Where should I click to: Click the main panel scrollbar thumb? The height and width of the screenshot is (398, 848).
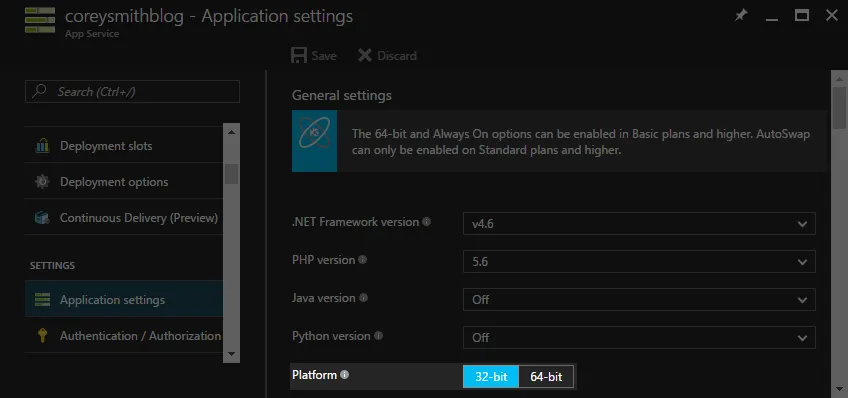click(x=839, y=108)
